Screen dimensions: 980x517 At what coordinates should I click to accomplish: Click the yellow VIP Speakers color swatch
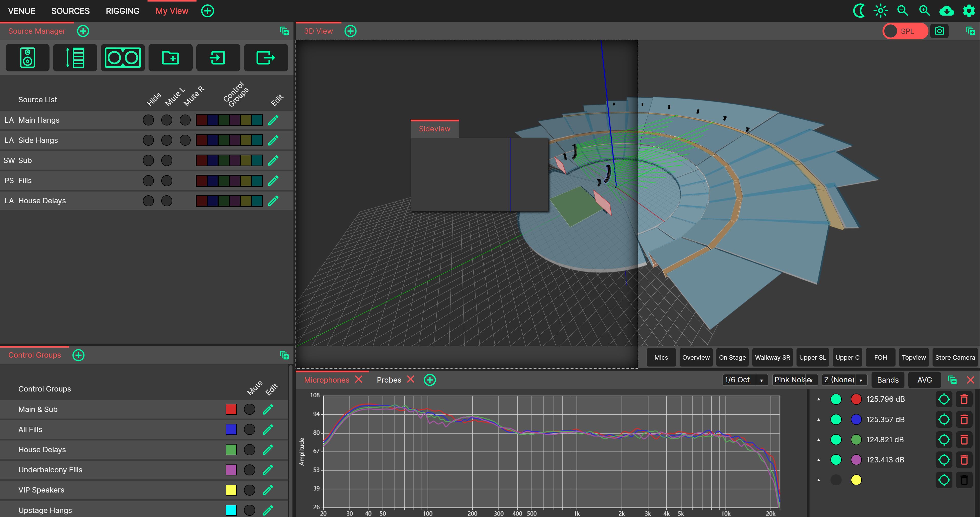[231, 490]
